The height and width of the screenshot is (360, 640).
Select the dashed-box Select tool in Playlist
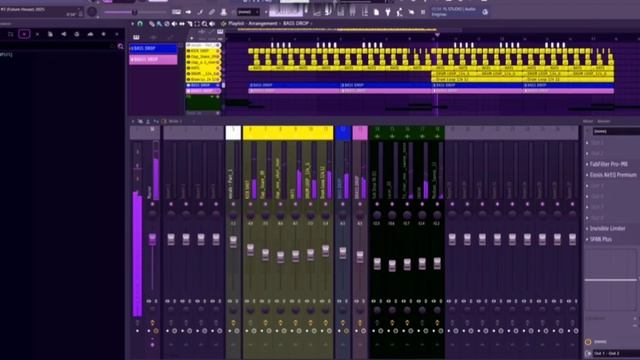coord(197,24)
